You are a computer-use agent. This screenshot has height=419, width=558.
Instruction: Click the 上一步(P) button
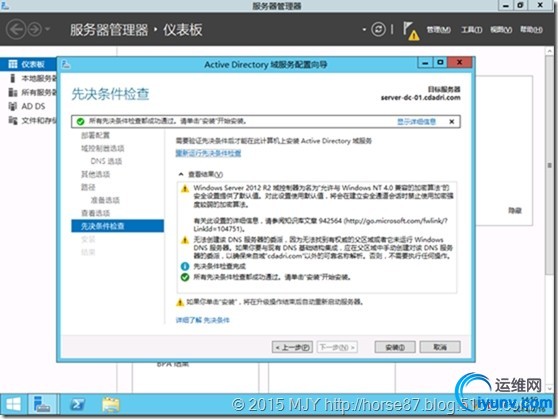coord(292,347)
